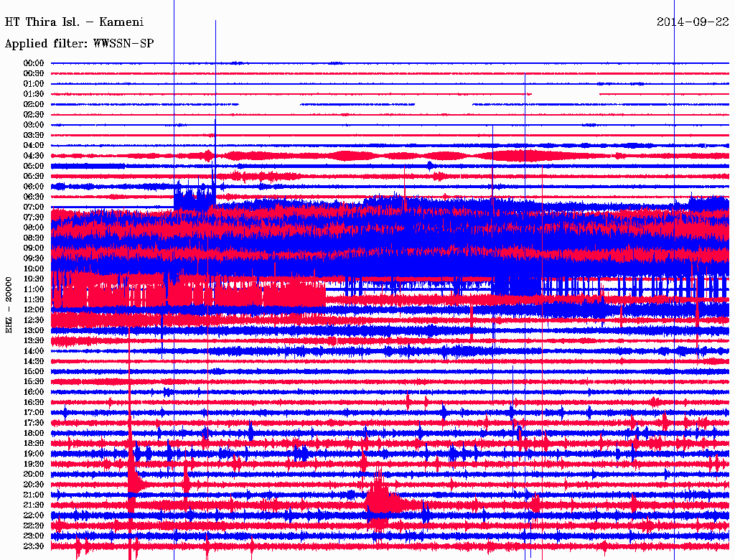
Task: Select the 12:00 time label
Action: click(34, 309)
